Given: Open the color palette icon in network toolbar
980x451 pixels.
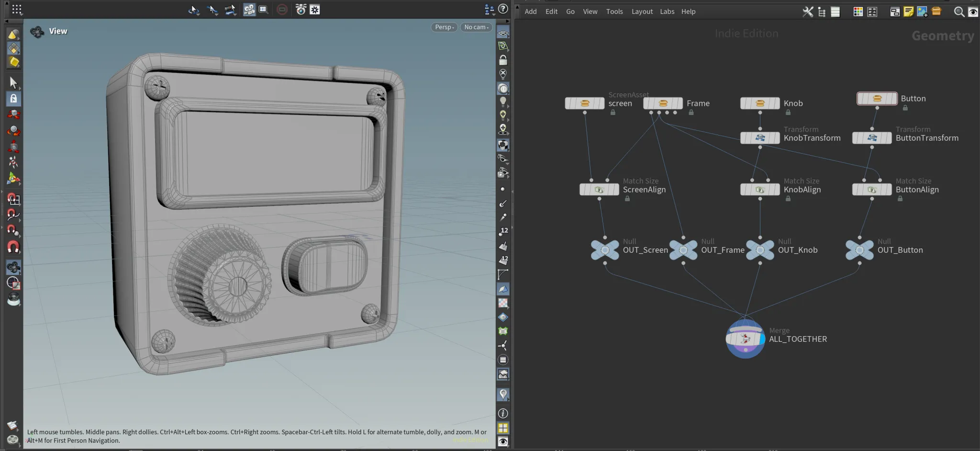Looking at the screenshot, I should point(858,11).
